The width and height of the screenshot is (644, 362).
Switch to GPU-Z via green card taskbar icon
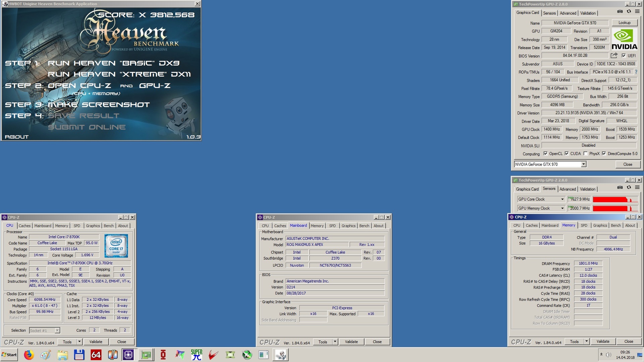pos(146,355)
